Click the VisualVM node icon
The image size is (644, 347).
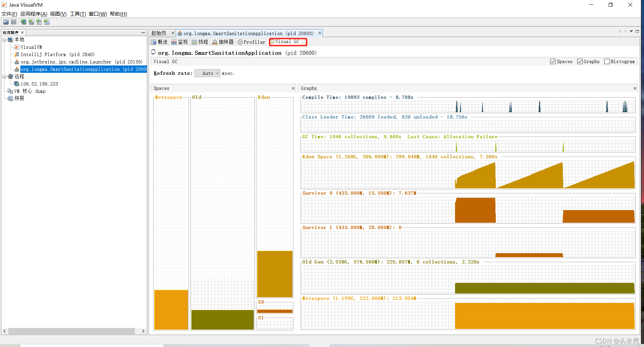pyautogui.click(x=17, y=47)
